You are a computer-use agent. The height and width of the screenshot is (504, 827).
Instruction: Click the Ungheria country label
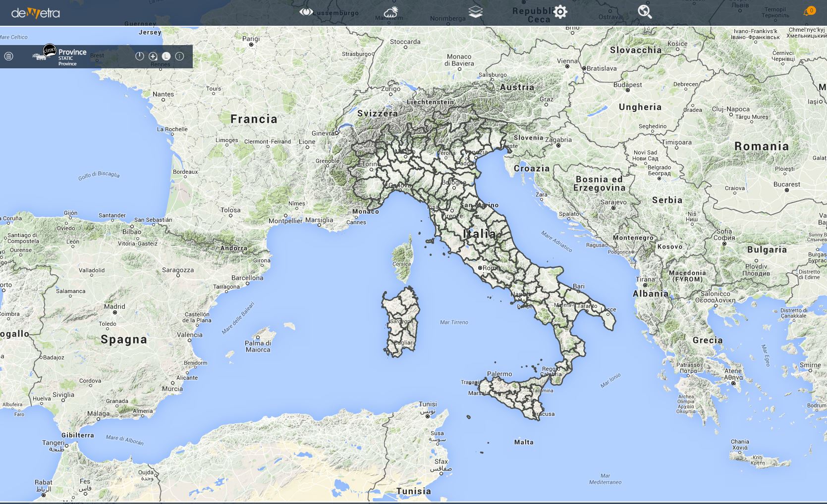point(640,107)
